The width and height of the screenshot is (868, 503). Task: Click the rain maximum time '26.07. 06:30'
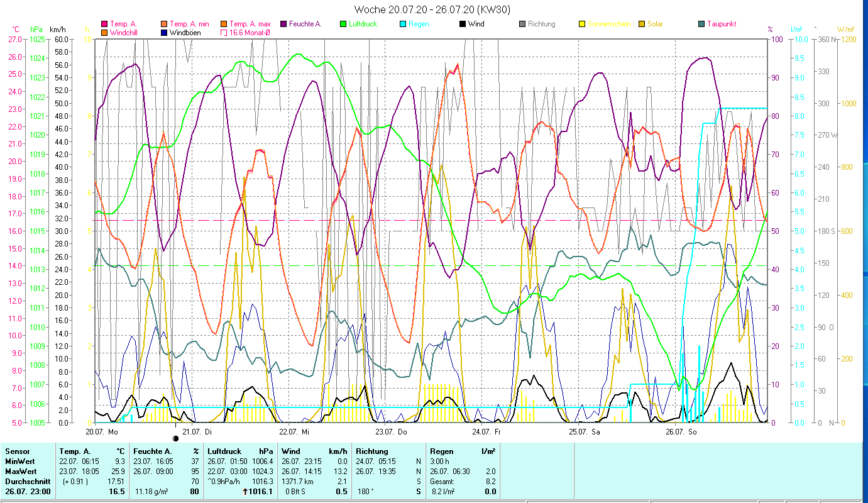pyautogui.click(x=450, y=472)
